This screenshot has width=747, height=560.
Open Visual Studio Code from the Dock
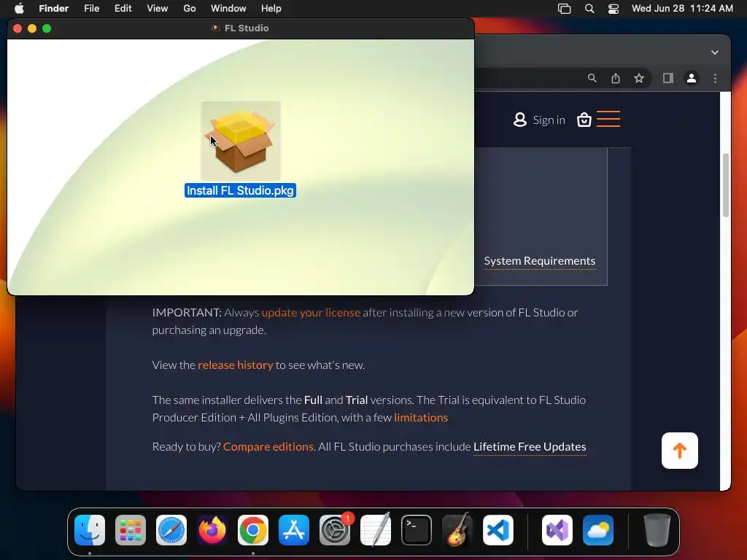coord(498,529)
